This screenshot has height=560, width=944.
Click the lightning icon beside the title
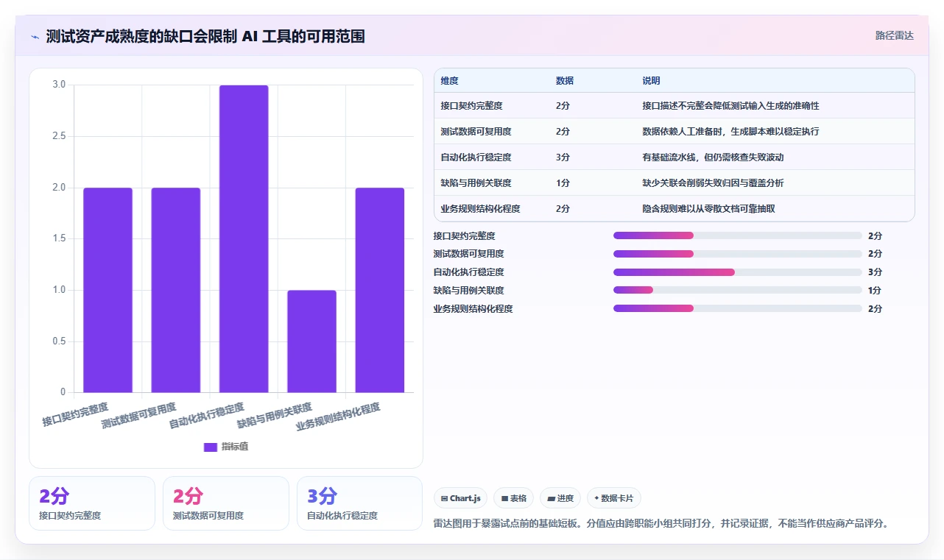pos(35,37)
